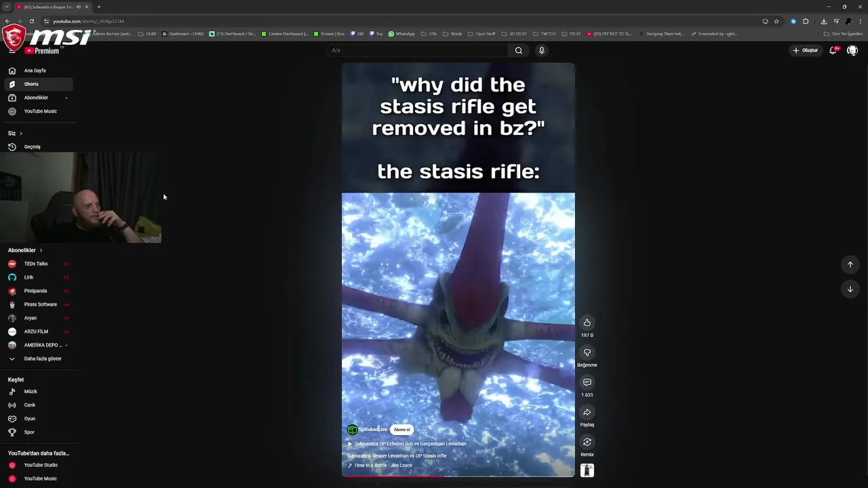This screenshot has height=488, width=868.
Task: Click the Ara search field
Action: pos(417,50)
